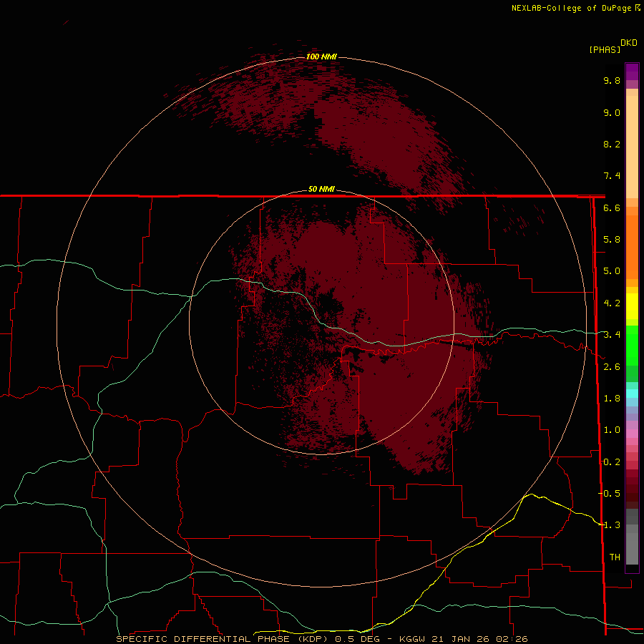Click the -1.3 scale value

click(609, 525)
